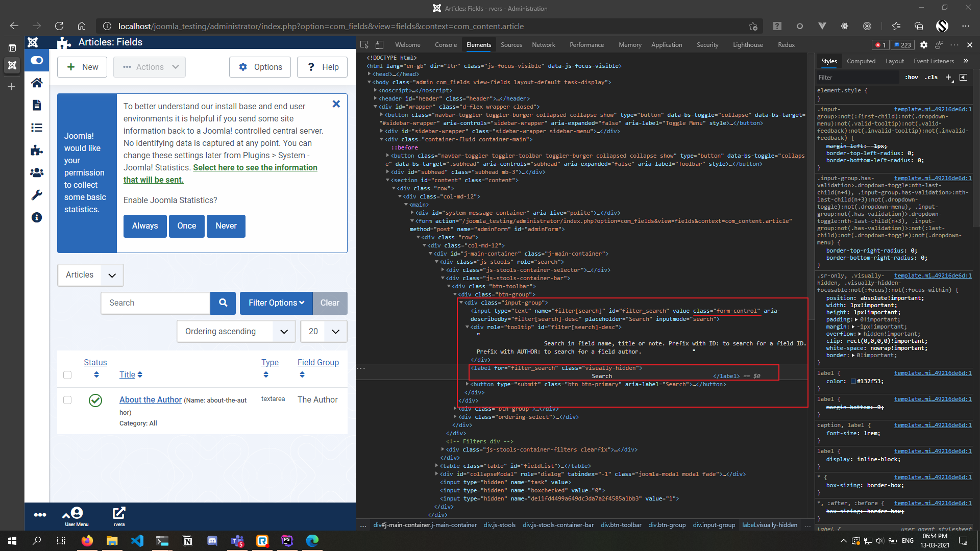This screenshot has height=551, width=980.
Task: Click the new style rule plus icon
Action: (948, 77)
